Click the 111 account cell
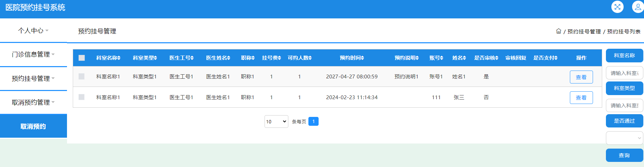Screen dimensions: 644x167 click(x=436, y=97)
